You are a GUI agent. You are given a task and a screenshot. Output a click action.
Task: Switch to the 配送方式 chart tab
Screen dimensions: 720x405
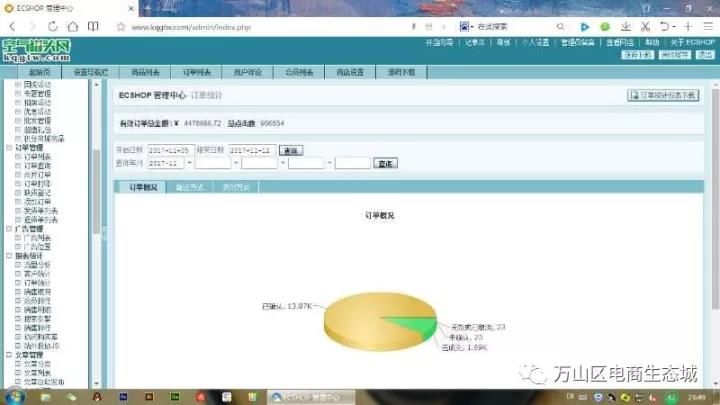190,187
